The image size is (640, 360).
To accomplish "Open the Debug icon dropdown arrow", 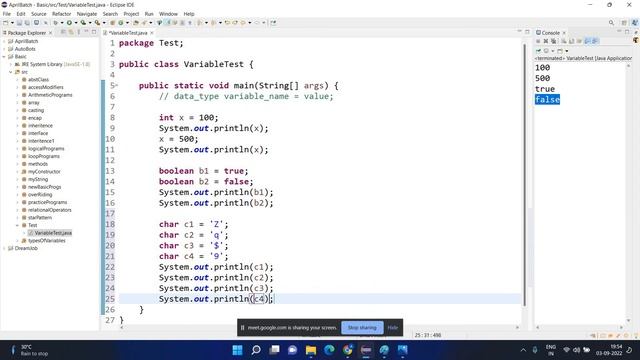I will coord(62,23).
